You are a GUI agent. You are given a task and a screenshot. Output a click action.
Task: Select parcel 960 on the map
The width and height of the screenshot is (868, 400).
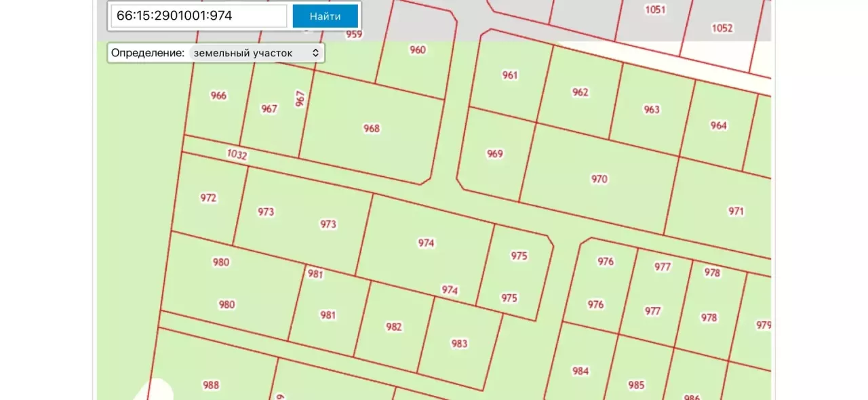pos(418,49)
